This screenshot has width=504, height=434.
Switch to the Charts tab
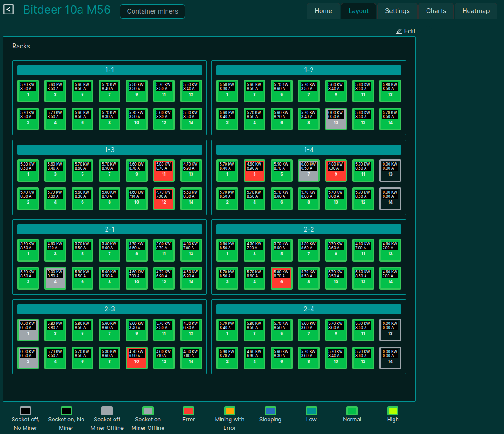[x=436, y=11]
